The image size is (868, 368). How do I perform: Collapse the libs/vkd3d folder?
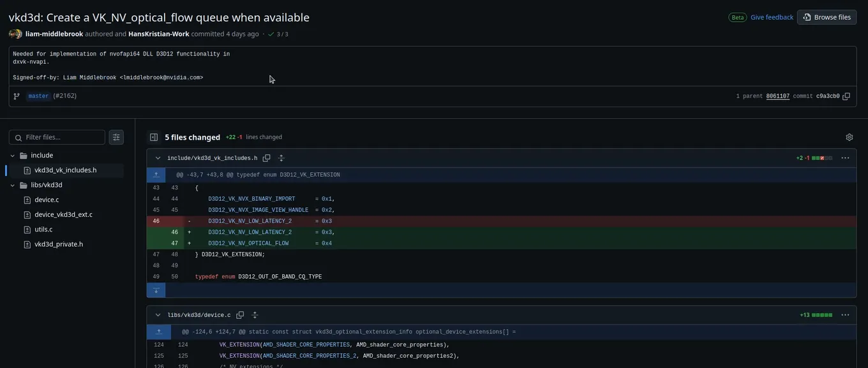click(13, 186)
